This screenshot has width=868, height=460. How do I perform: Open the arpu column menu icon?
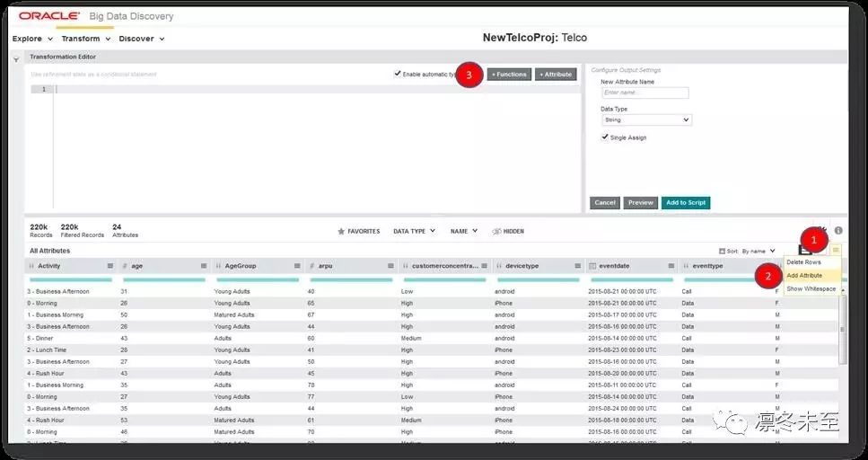390,266
